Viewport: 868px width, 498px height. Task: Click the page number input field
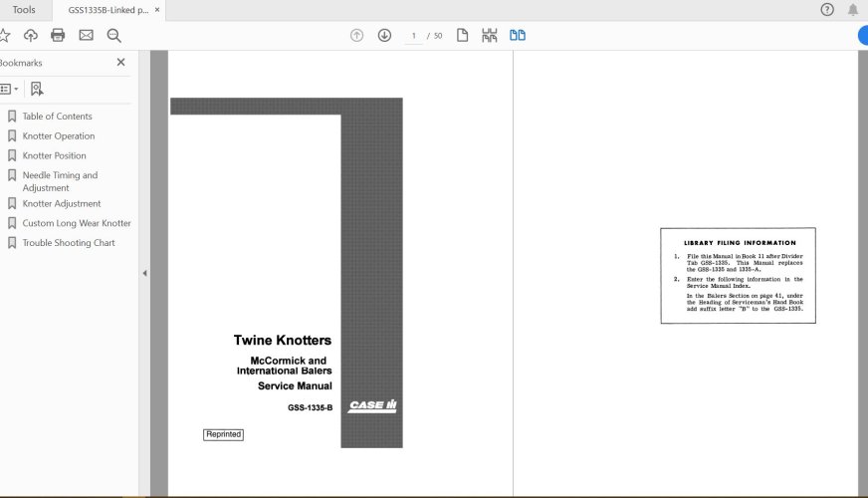point(413,36)
